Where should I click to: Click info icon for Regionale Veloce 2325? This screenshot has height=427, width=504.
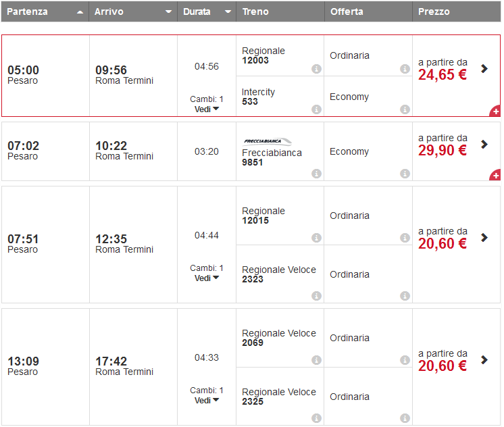pyautogui.click(x=316, y=418)
